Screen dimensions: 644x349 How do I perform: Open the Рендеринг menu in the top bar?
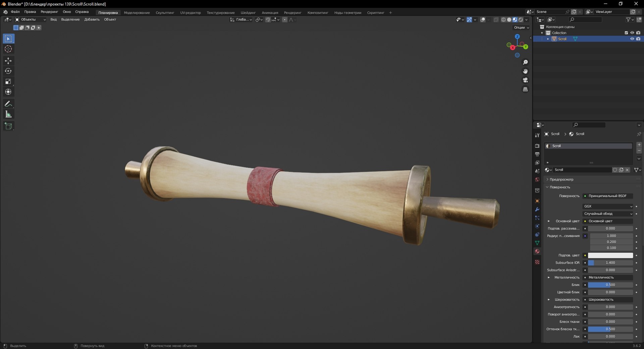49,12
